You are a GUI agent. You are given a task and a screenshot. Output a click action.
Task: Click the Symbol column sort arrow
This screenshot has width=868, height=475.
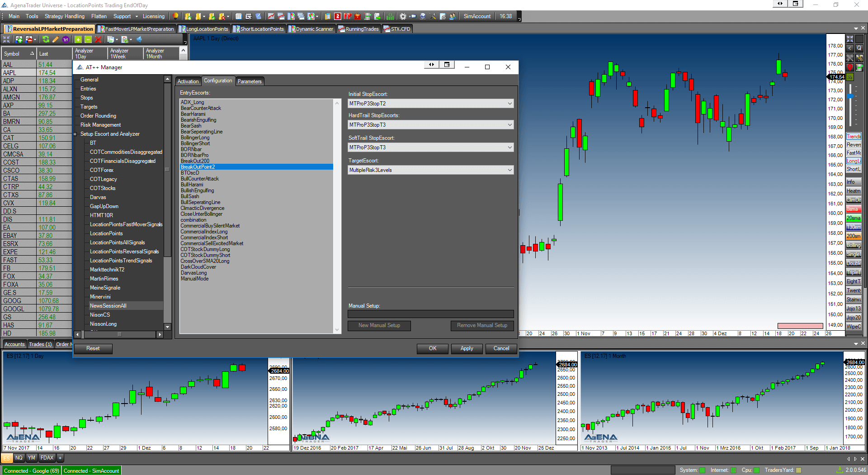[x=32, y=53]
